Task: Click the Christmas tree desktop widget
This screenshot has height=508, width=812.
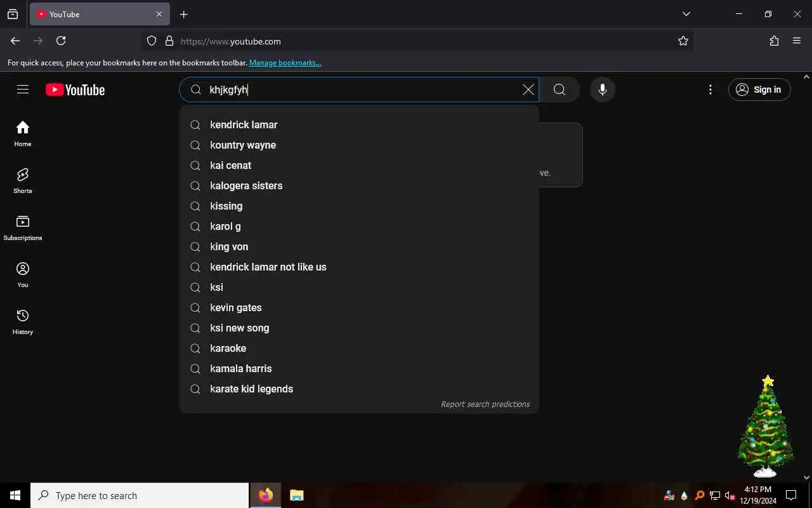Action: click(x=766, y=426)
